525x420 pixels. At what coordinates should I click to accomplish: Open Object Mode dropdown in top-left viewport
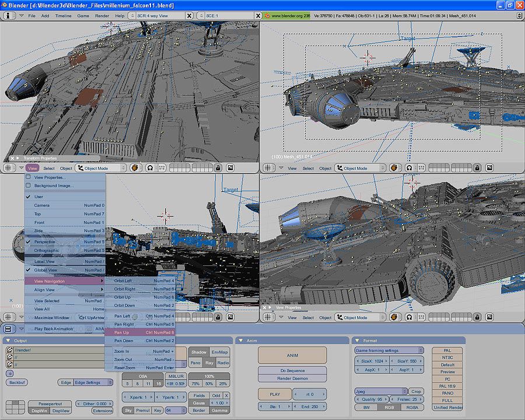pyautogui.click(x=100, y=168)
